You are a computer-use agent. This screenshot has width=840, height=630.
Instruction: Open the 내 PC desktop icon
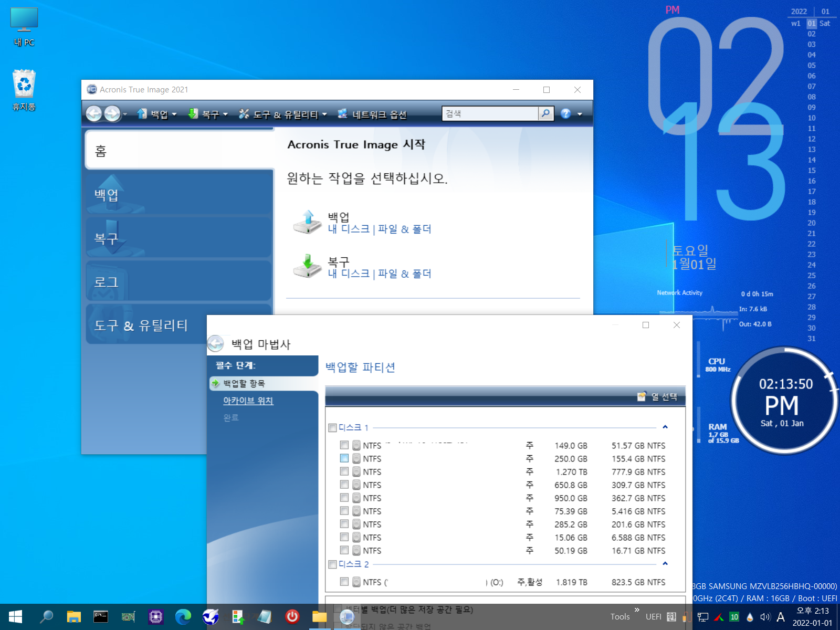pyautogui.click(x=24, y=27)
